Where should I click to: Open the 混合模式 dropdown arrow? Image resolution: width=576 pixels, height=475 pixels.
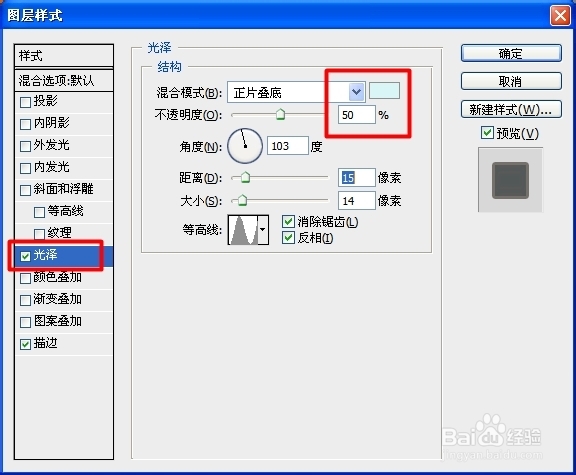pyautogui.click(x=356, y=92)
